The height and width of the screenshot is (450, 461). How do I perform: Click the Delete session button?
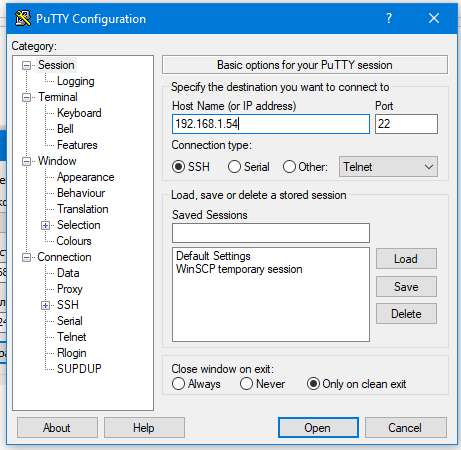[x=406, y=314]
